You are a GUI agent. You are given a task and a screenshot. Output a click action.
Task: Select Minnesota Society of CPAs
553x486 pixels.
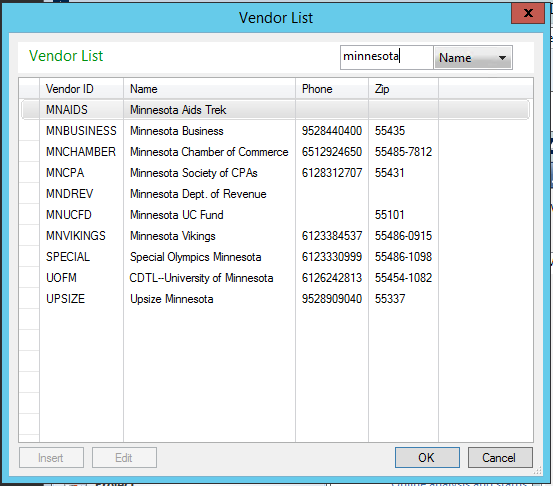[194, 173]
